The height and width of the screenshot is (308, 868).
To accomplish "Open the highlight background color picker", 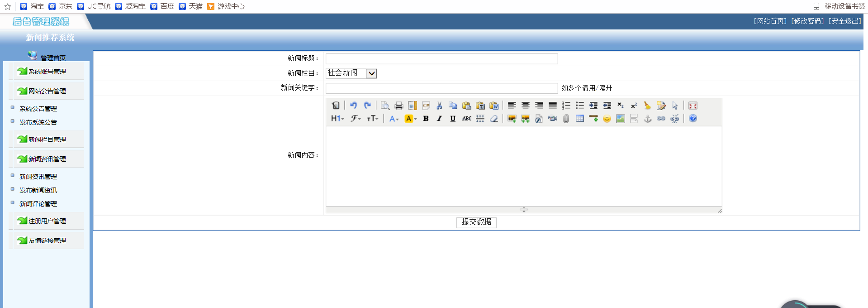I will [x=411, y=119].
